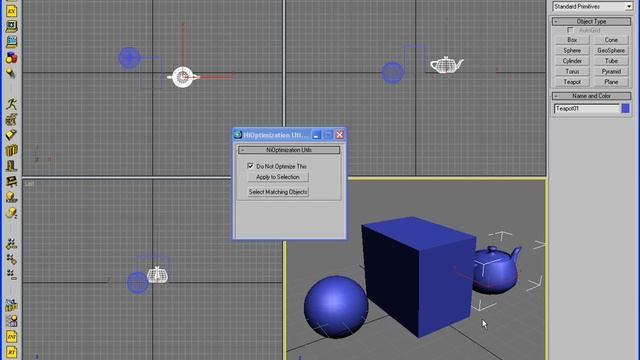Click the yellow wedge icon in left toolbar
Screen dimensions: 640x360
[x=11, y=135]
